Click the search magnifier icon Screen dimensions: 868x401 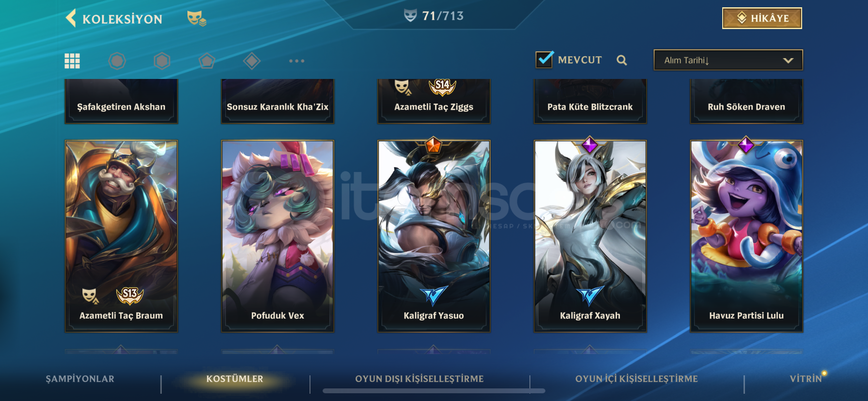tap(622, 60)
